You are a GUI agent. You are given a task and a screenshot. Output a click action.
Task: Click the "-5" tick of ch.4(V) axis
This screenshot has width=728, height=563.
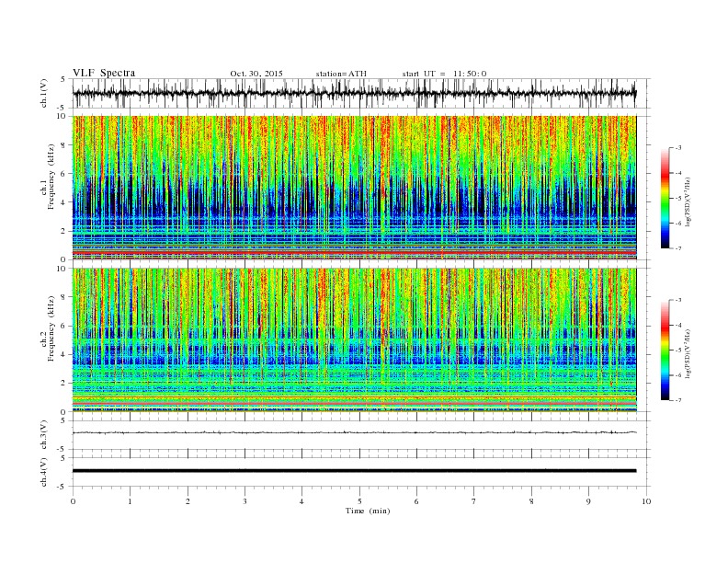tap(62, 487)
